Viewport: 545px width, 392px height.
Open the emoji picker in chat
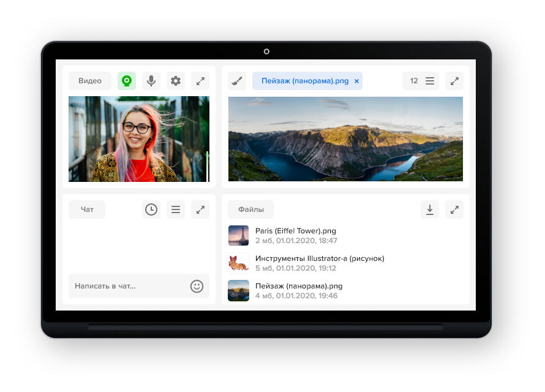[x=197, y=286]
